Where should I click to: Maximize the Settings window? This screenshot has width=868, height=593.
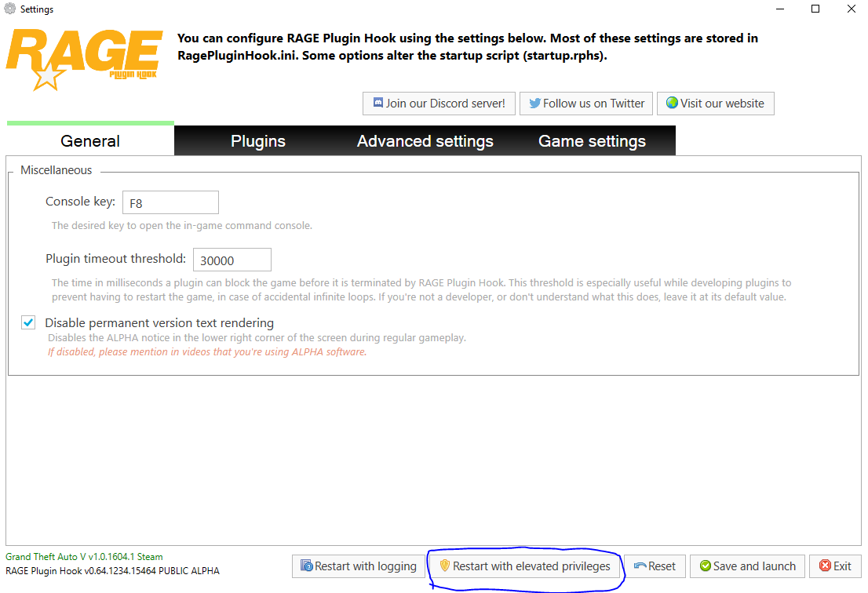pyautogui.click(x=815, y=9)
